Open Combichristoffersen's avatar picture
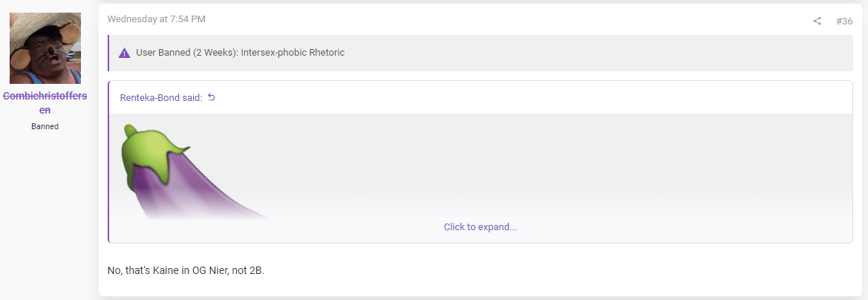The width and height of the screenshot is (868, 300). (45, 48)
